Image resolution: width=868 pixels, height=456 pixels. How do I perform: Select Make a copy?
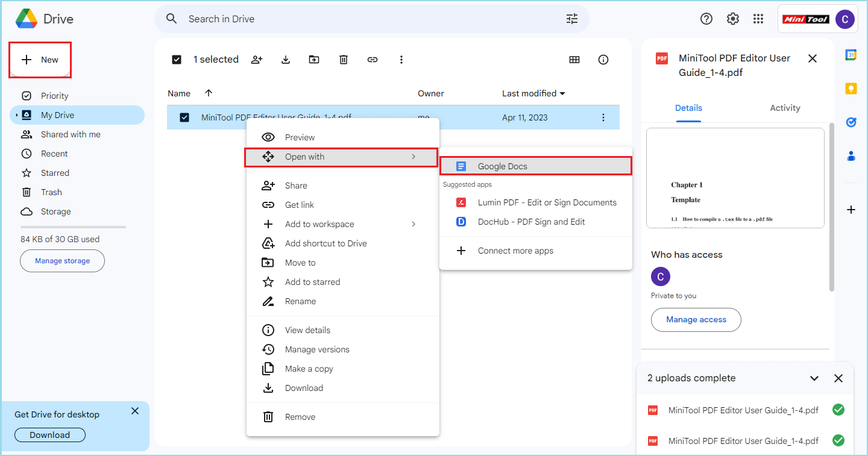342,369
